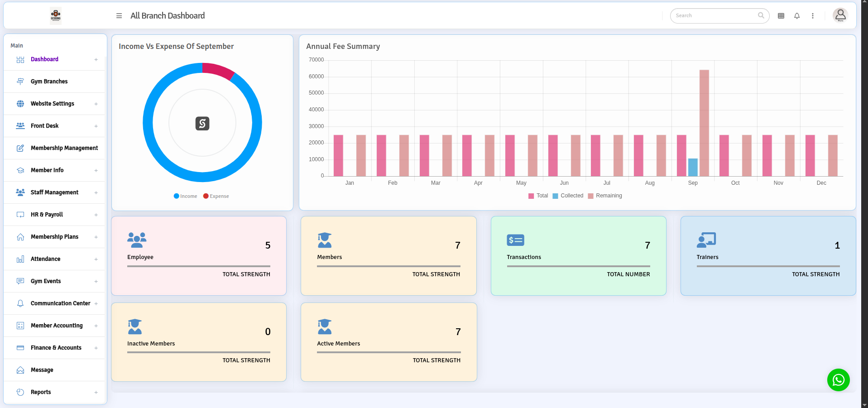This screenshot has width=868, height=408.
Task: Expand the Reports section
Action: pyautogui.click(x=96, y=392)
